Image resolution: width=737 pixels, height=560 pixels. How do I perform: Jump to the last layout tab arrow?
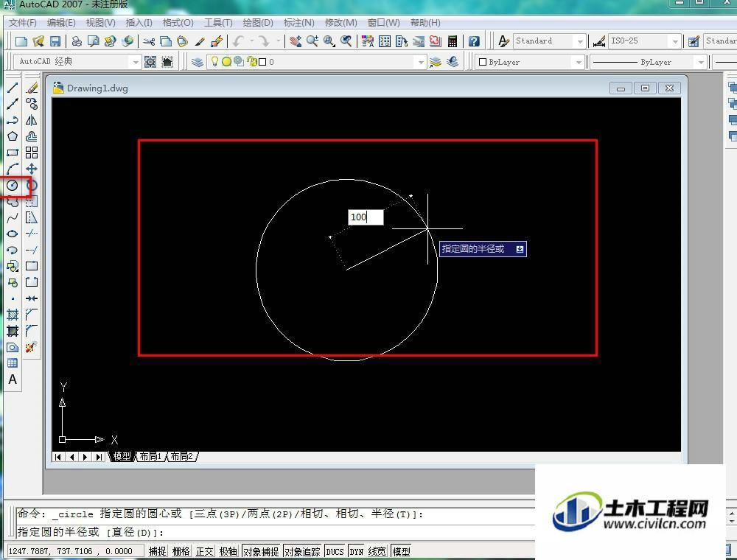click(99, 457)
